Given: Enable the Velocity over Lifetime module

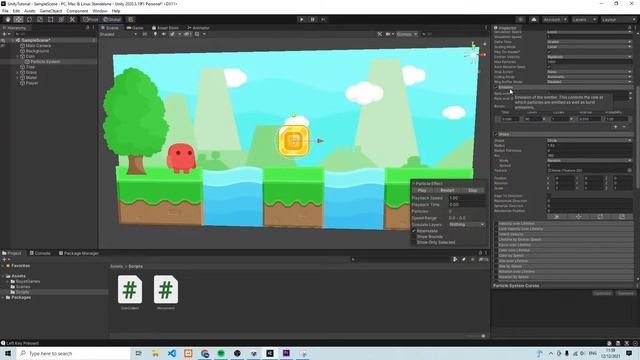Looking at the screenshot, I should [x=496, y=224].
